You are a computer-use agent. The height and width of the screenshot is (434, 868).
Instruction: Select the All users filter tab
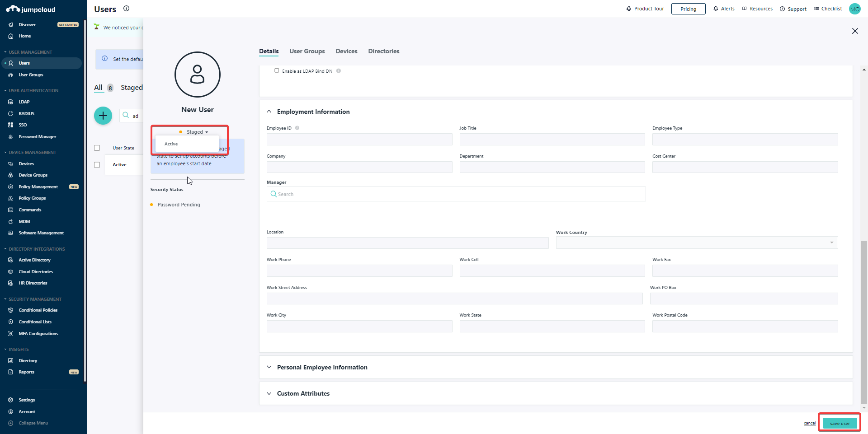98,88
